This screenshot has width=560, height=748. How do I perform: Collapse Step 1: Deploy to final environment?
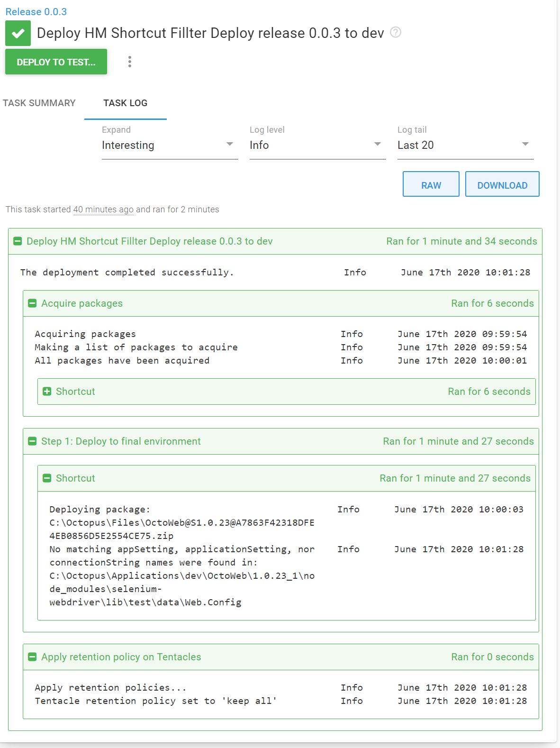coord(32,441)
